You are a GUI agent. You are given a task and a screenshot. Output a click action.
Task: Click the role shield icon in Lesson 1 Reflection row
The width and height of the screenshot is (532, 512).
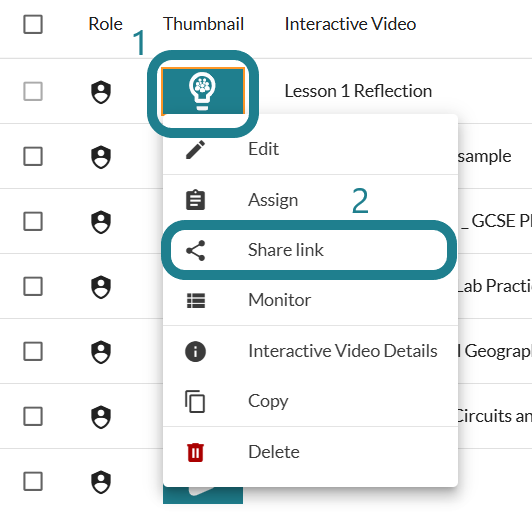tap(101, 92)
